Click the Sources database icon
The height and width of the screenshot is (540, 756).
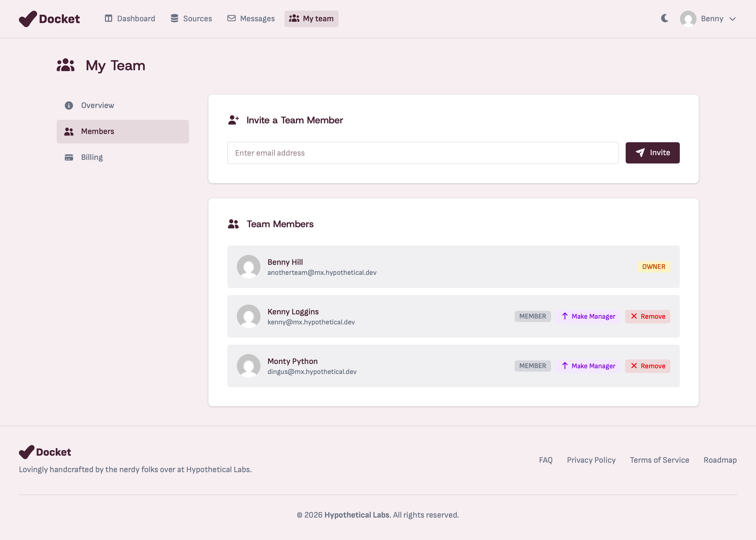point(174,18)
